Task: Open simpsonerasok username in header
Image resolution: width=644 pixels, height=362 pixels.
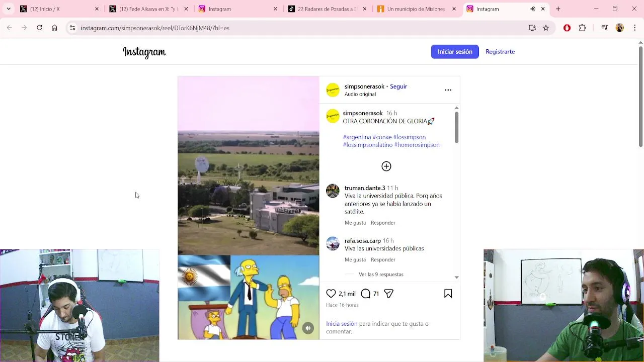Action: 364,86
